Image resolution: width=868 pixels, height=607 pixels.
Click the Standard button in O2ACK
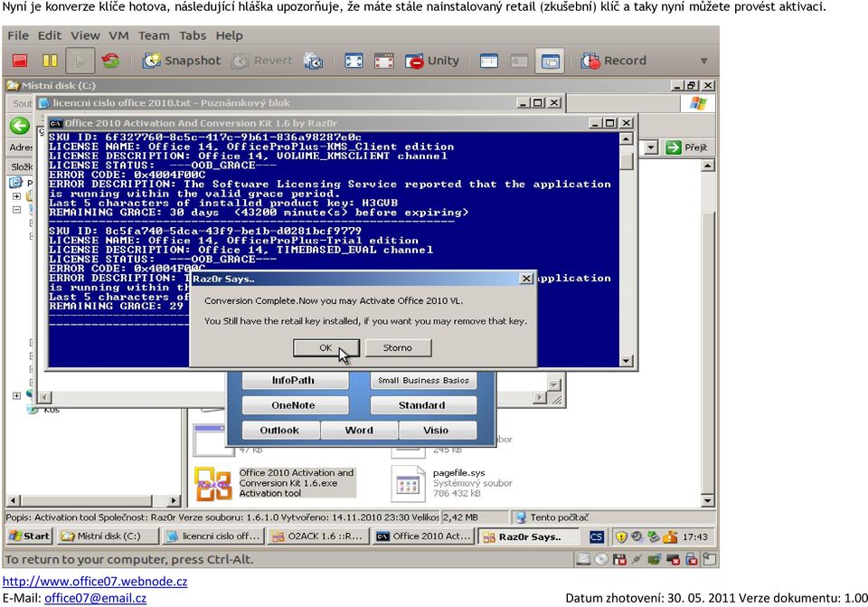coord(423,405)
